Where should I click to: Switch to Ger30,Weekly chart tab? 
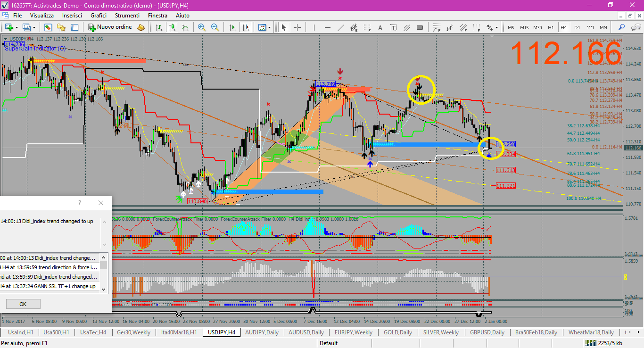click(x=133, y=332)
